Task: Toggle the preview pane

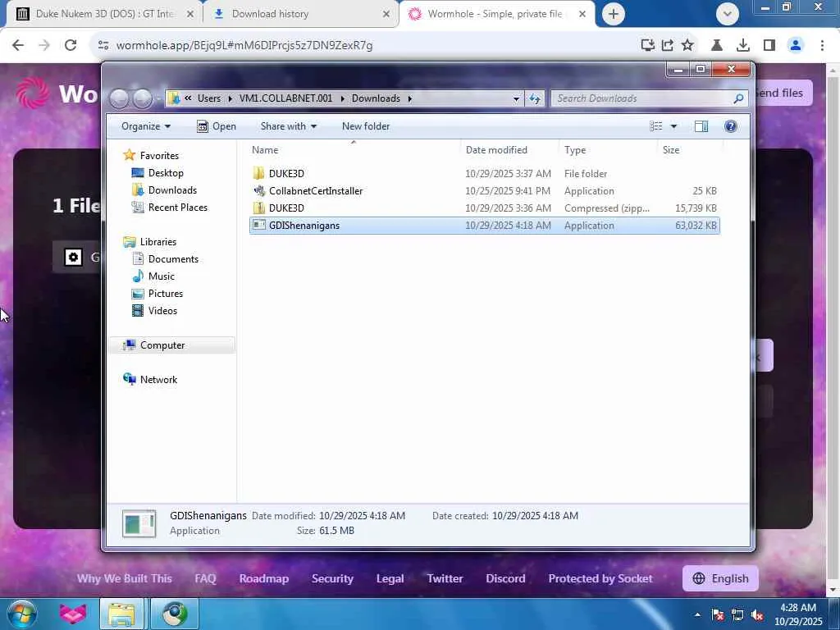Action: click(x=701, y=126)
